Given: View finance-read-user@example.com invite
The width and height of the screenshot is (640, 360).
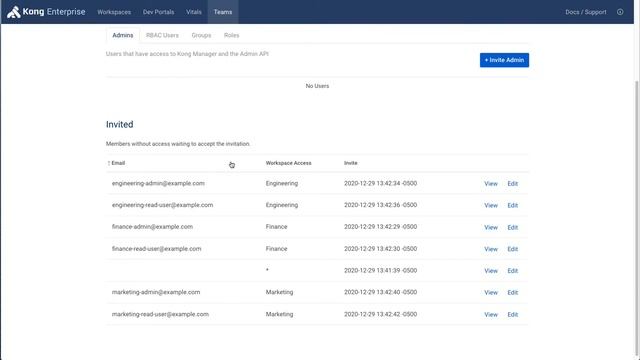Looking at the screenshot, I should pyautogui.click(x=491, y=249).
